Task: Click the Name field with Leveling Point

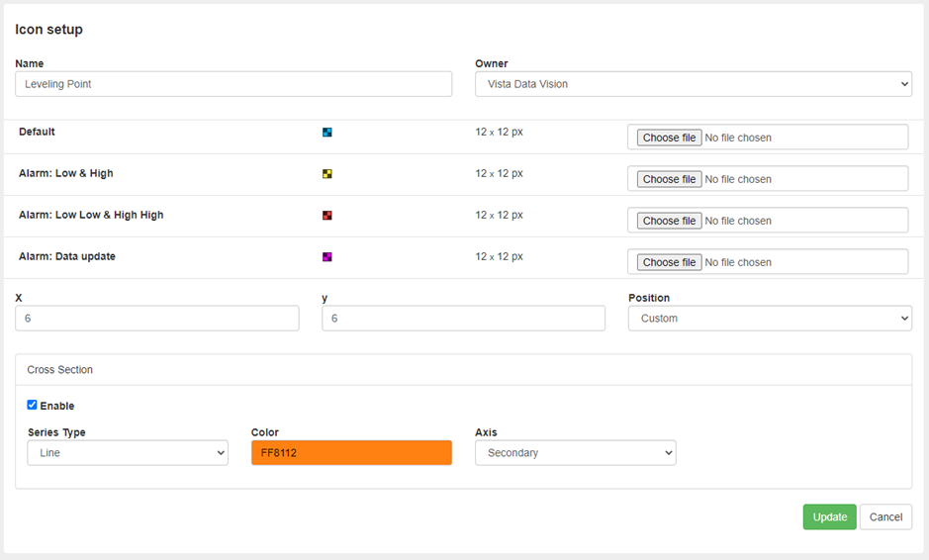Action: tap(233, 84)
